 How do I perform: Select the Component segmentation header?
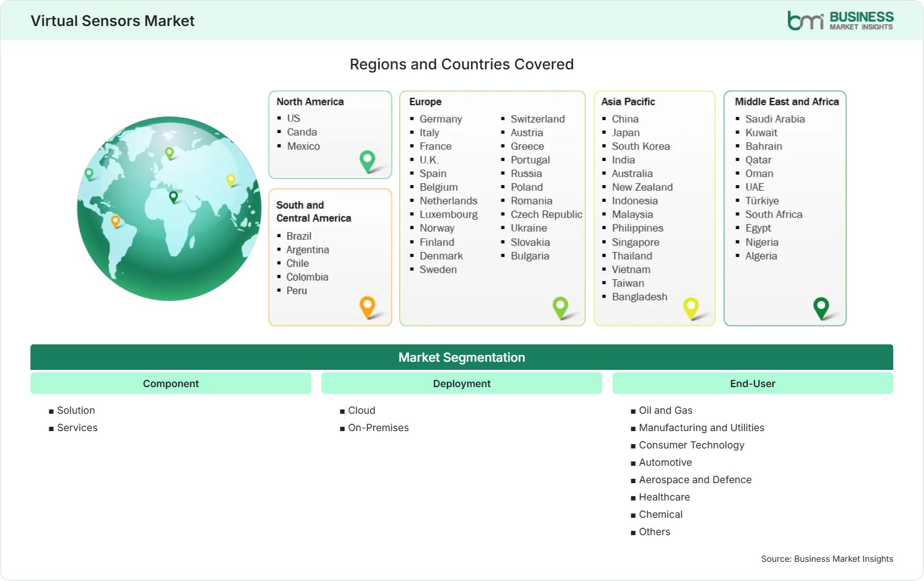[171, 383]
